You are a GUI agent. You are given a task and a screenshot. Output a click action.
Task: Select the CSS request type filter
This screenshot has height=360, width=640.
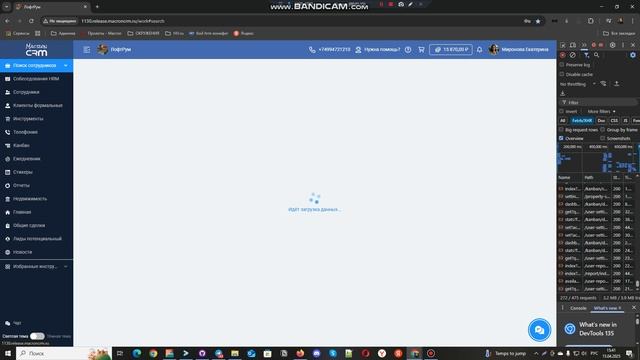point(614,120)
